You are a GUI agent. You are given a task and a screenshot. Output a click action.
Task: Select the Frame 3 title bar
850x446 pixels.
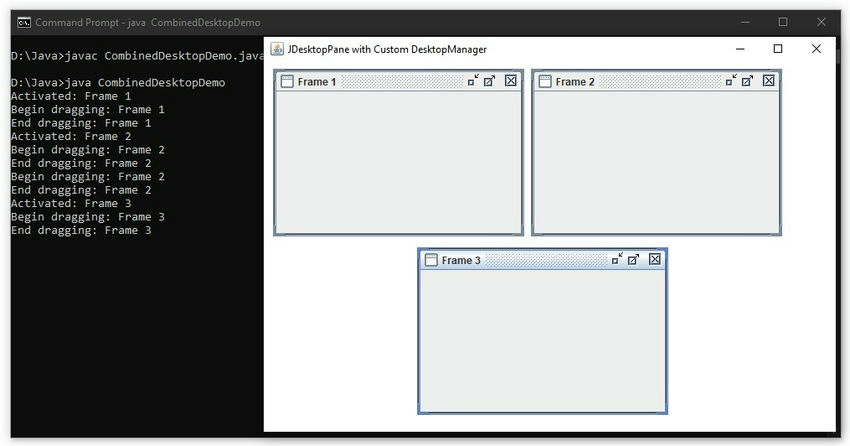click(542, 260)
